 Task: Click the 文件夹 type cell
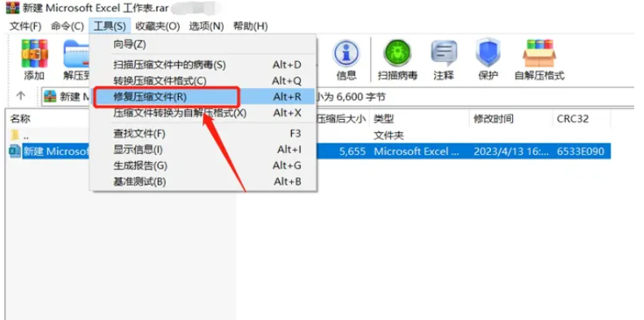[x=389, y=135]
